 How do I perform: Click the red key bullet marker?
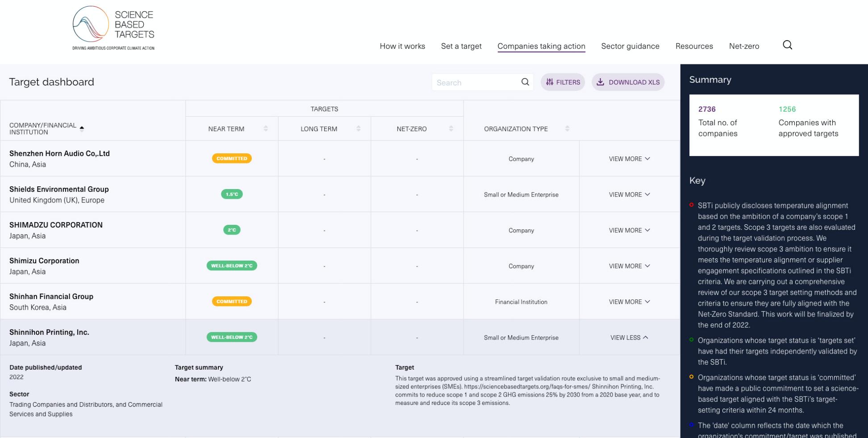pyautogui.click(x=691, y=205)
